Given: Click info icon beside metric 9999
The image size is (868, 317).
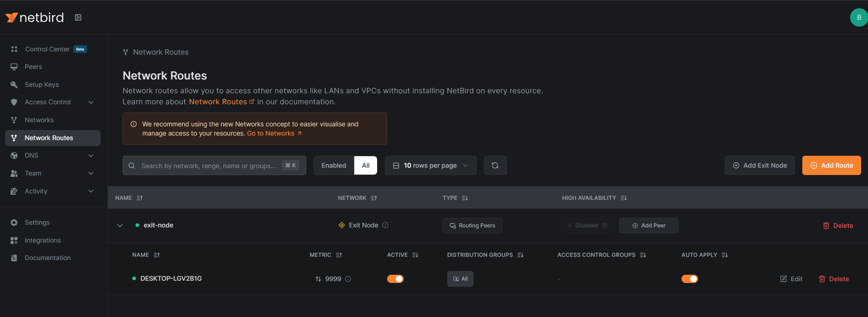Looking at the screenshot, I should [x=348, y=279].
